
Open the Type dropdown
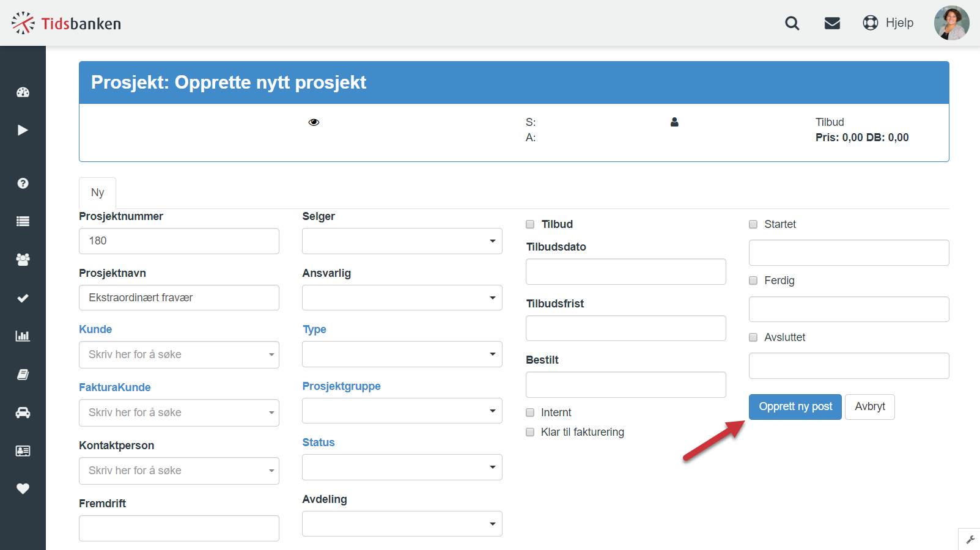point(402,354)
